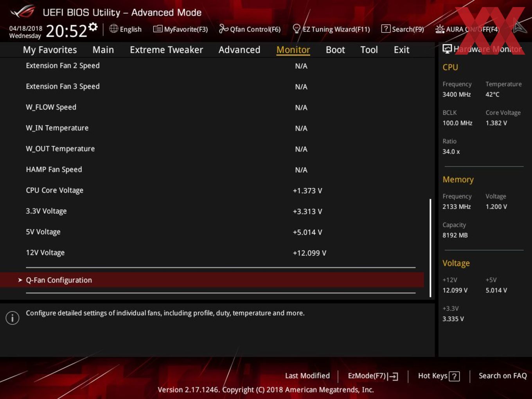
Task: Select 3.3V Voltage row
Action: 212,211
